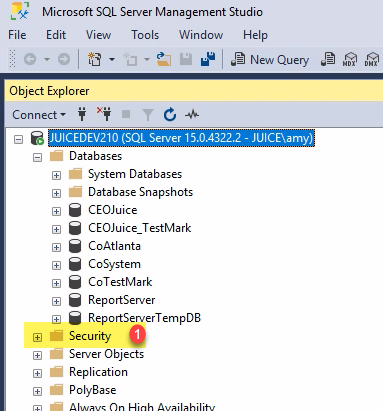
Task: Click the Disconnect plug icon
Action: point(104,114)
